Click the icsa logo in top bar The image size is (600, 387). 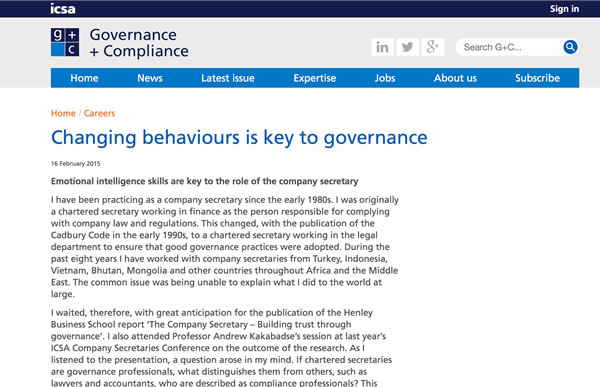pyautogui.click(x=63, y=8)
